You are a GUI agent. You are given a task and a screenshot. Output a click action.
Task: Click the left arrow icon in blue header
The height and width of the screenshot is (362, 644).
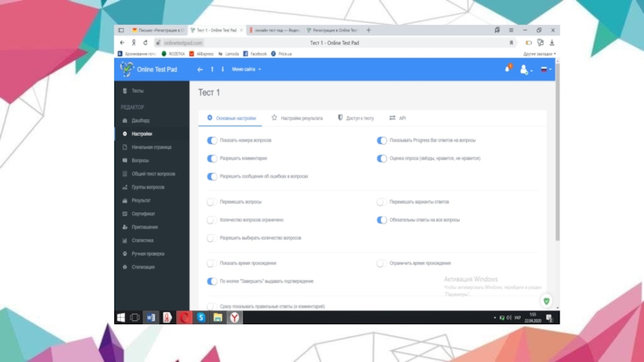pyautogui.click(x=200, y=70)
